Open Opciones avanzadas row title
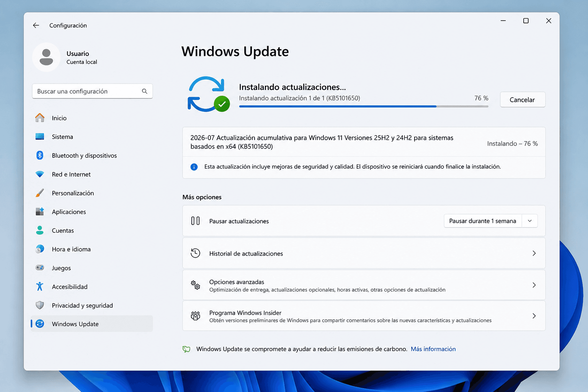 click(237, 282)
